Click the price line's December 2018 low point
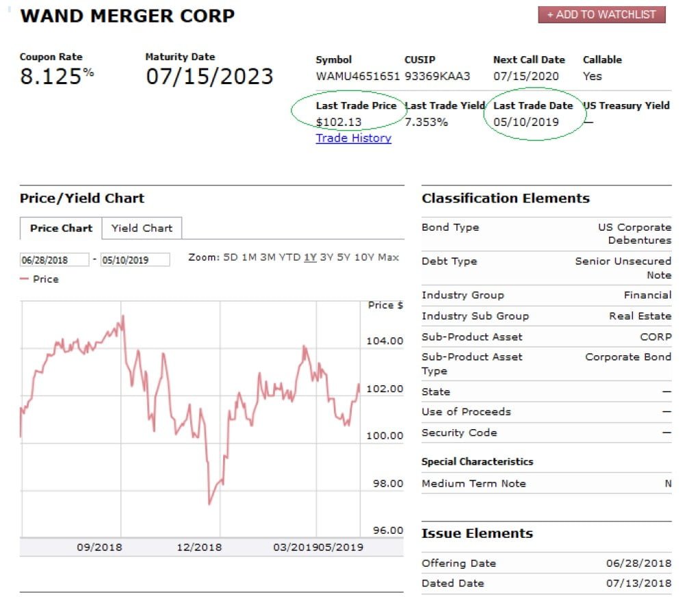The height and width of the screenshot is (605, 700). (209, 504)
